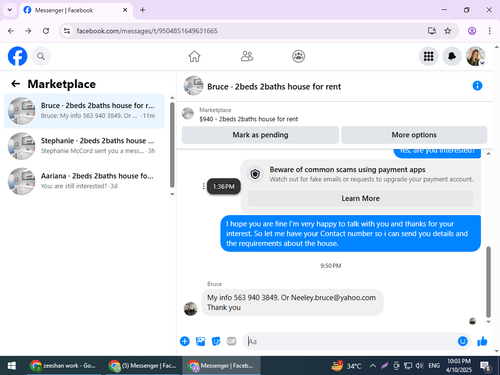Image resolution: width=500 pixels, height=375 pixels.
Task: Open the Notifications bell icon
Action: coord(452,56)
